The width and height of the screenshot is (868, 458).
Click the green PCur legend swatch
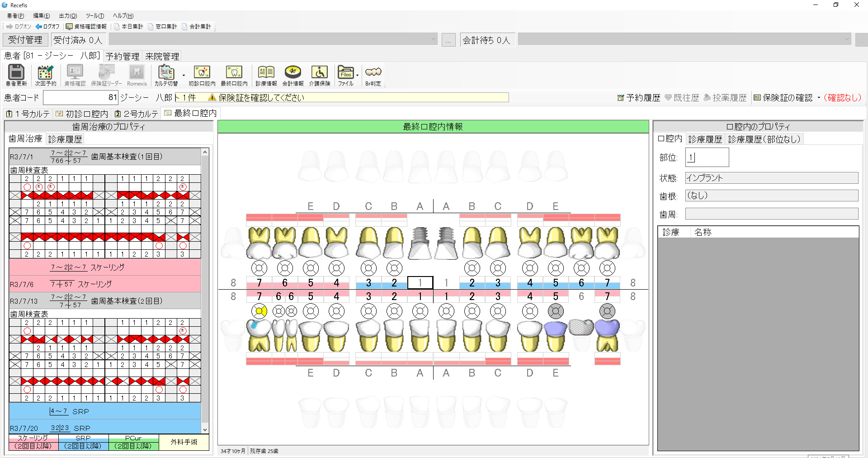tap(133, 442)
